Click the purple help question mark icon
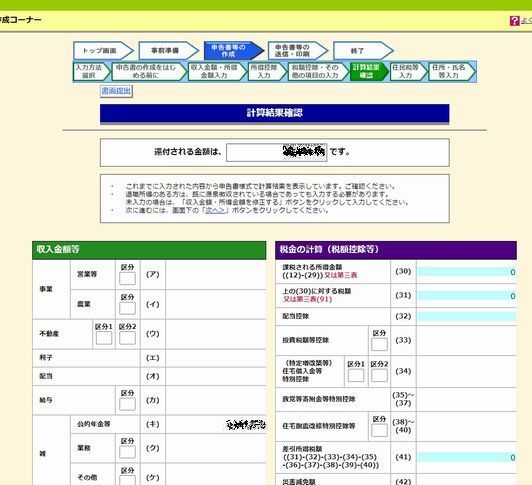Viewport: 532px width, 485px height. [x=514, y=21]
